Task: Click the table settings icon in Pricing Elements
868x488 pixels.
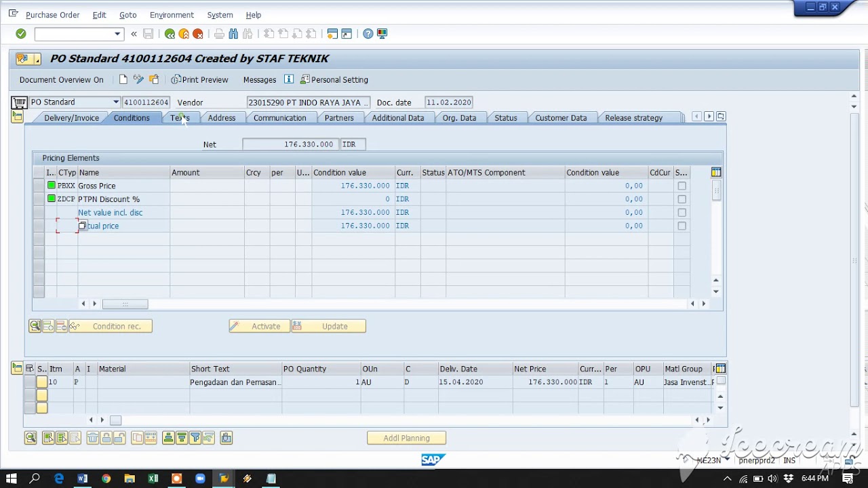Action: [x=716, y=172]
